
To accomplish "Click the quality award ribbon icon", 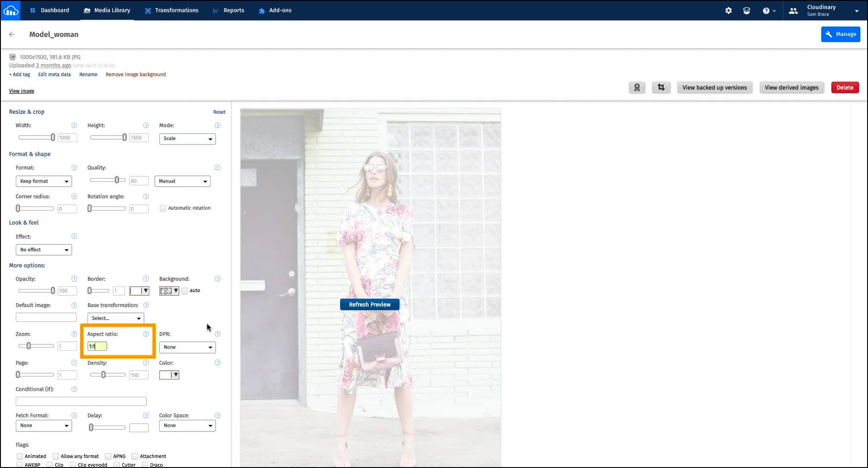I will point(637,87).
